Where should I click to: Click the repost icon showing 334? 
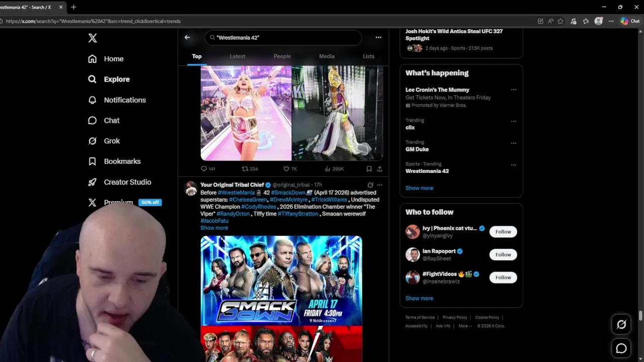(x=250, y=169)
